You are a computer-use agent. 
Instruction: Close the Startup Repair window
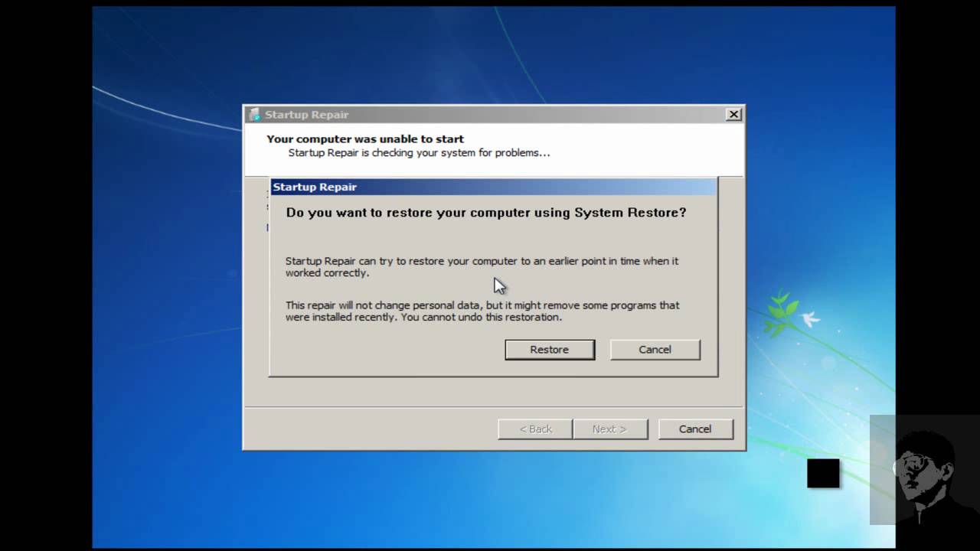tap(733, 115)
